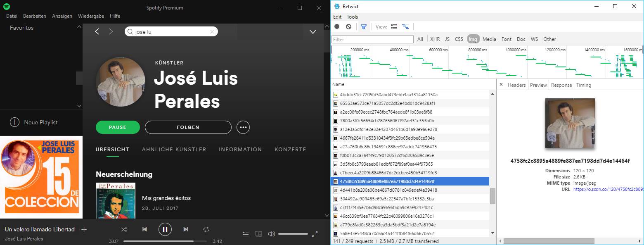Open the chevron dropdown next to search
Image resolution: width=644 pixels, height=245 pixels.
coord(313,31)
